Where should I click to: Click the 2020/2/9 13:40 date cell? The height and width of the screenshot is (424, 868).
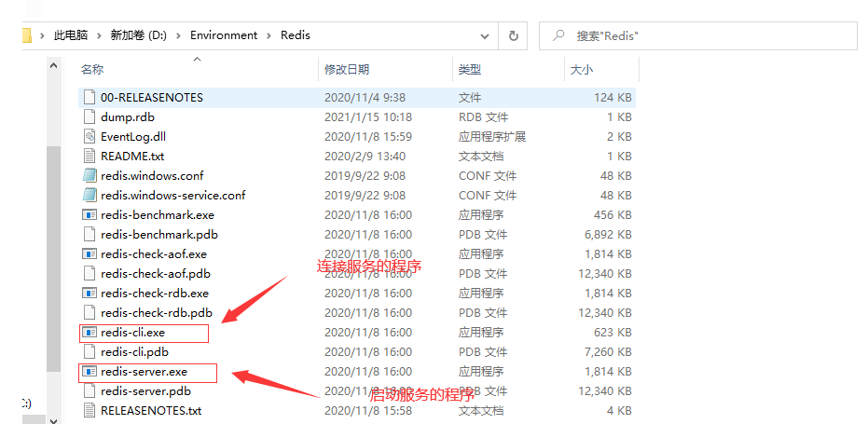(x=365, y=157)
